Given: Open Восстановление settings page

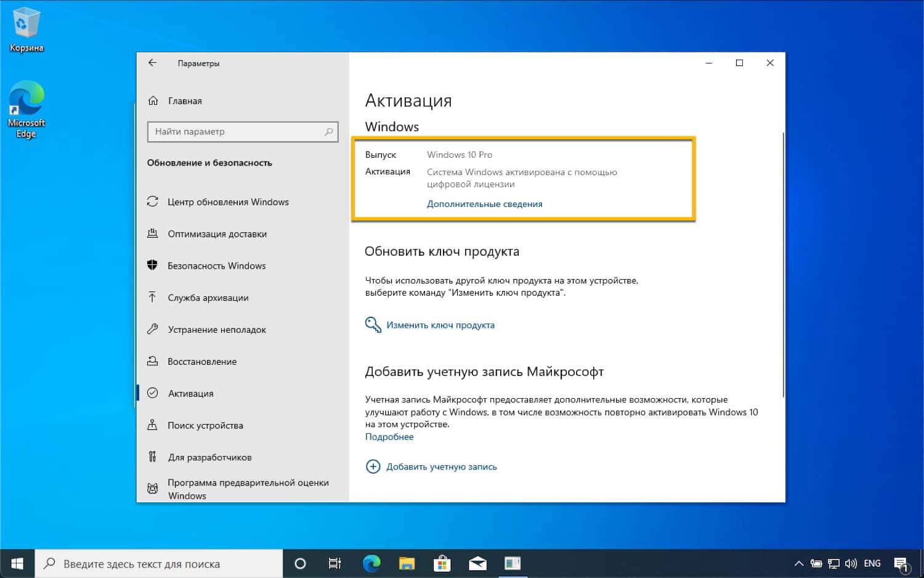Looking at the screenshot, I should pos(203,362).
